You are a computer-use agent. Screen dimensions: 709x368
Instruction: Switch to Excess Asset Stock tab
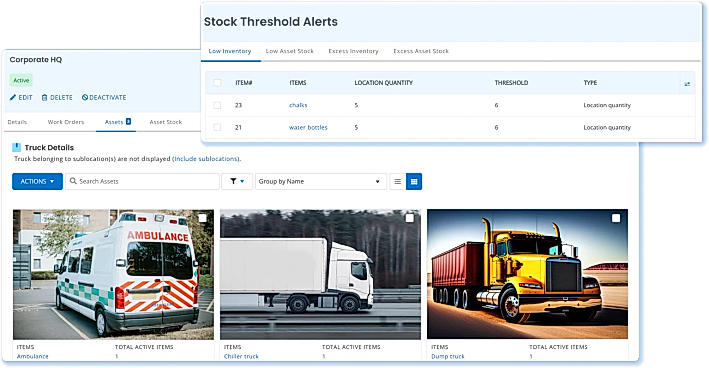tap(421, 51)
